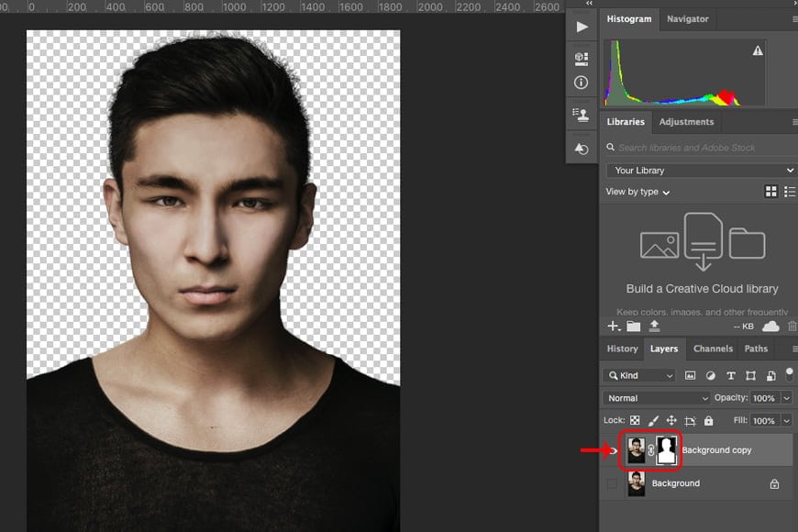Screen dimensions: 798x532
Task: Open the Opacity slider arrow
Action: (787, 398)
